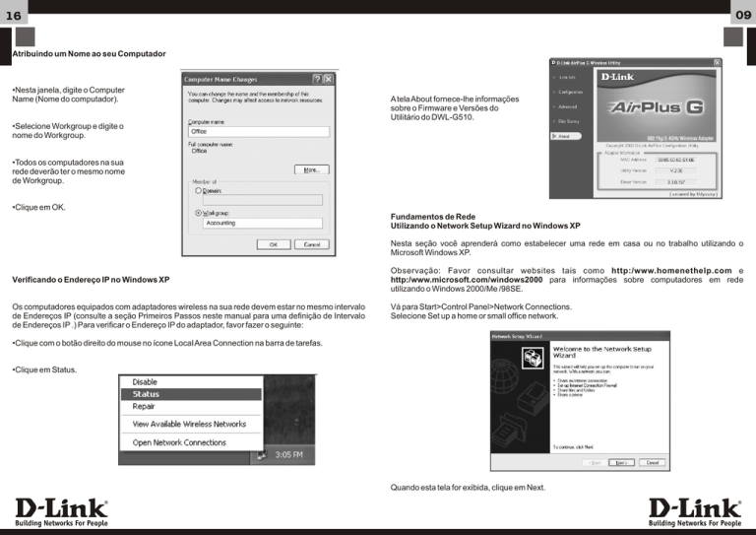Click the Computer name text field
Image resolution: width=756 pixels, height=535 pixels.
click(258, 130)
